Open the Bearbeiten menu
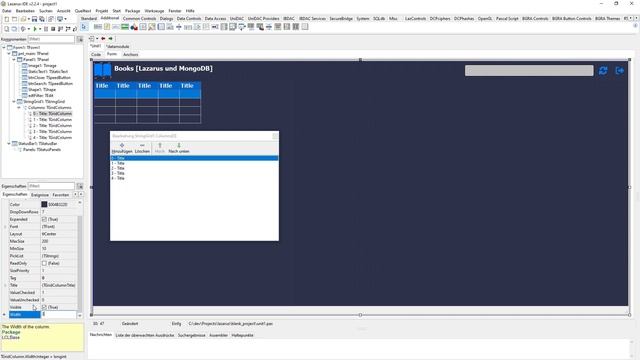The image size is (640, 360). (25, 11)
